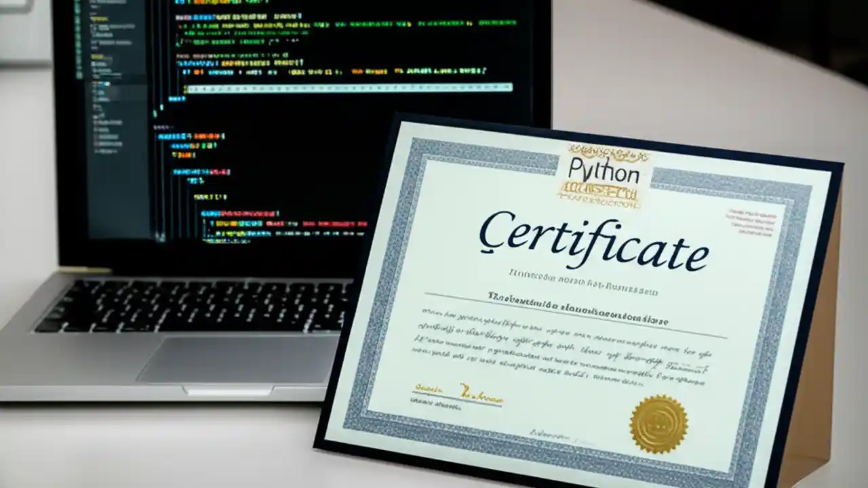The height and width of the screenshot is (488, 868).
Task: Click the gold seal on the certificate
Action: [x=655, y=425]
